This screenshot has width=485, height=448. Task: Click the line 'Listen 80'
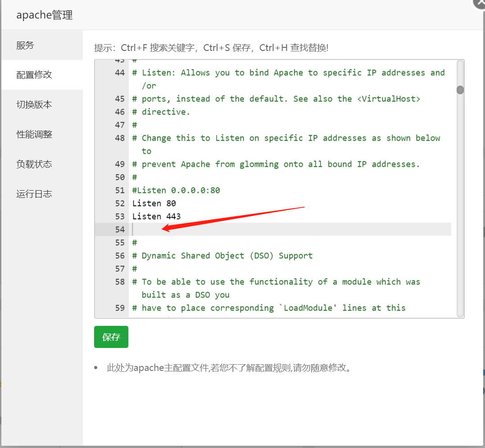pos(154,203)
